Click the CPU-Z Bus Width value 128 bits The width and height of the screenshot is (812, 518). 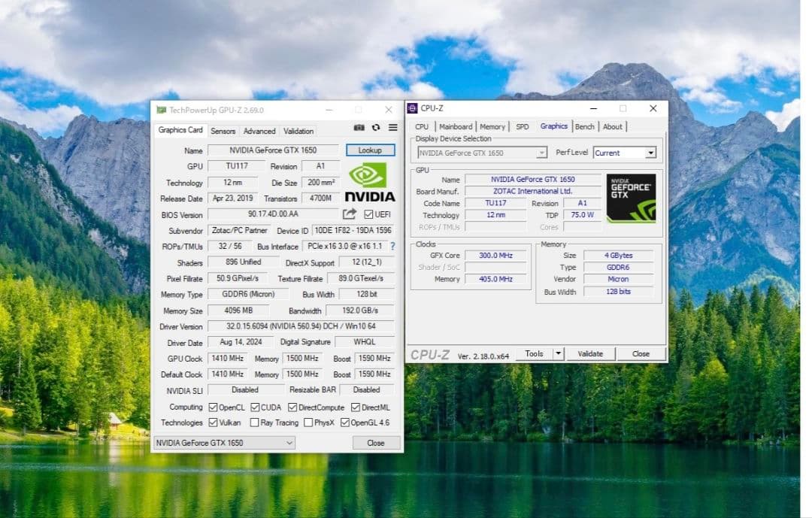(618, 292)
